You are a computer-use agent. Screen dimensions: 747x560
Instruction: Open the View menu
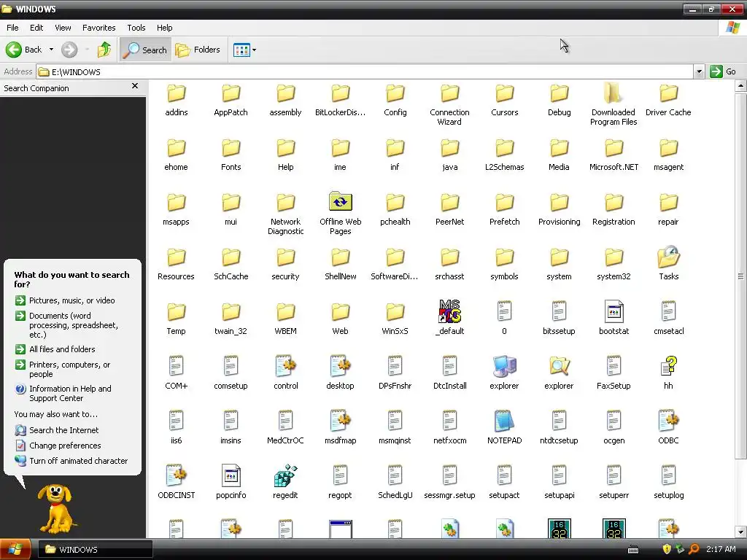(x=63, y=28)
